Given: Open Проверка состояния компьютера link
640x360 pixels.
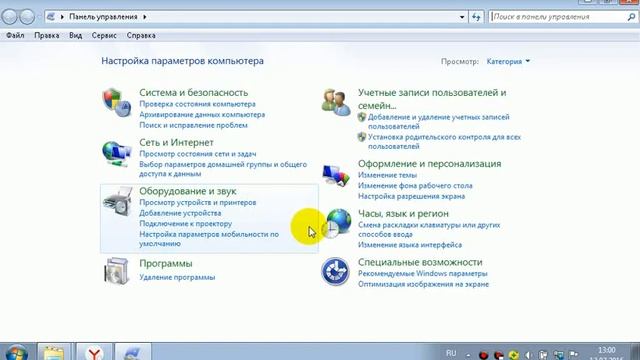Looking at the screenshot, I should [198, 104].
